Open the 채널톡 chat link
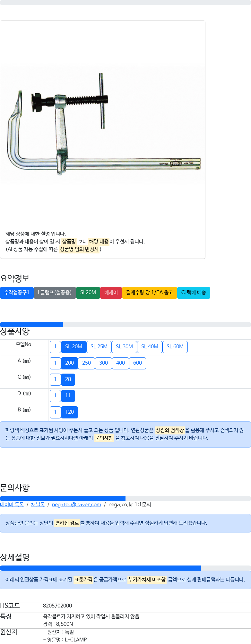 point(38,505)
